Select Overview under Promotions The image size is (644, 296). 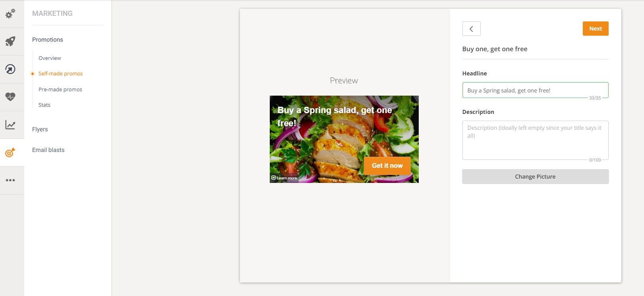click(x=50, y=58)
